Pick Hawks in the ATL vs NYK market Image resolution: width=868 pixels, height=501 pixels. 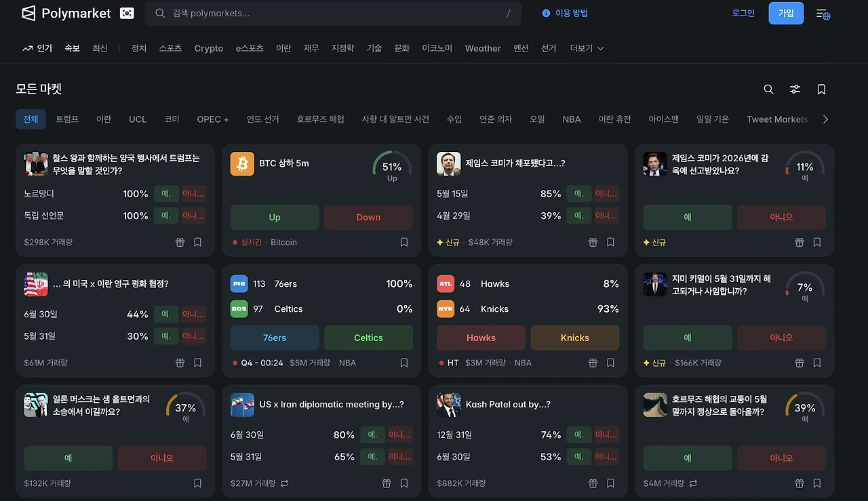[x=481, y=338]
